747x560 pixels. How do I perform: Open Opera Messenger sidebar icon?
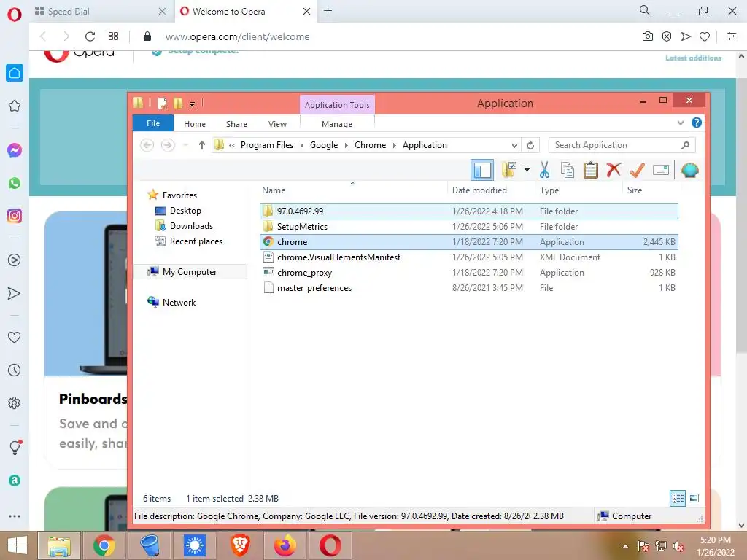[15, 150]
